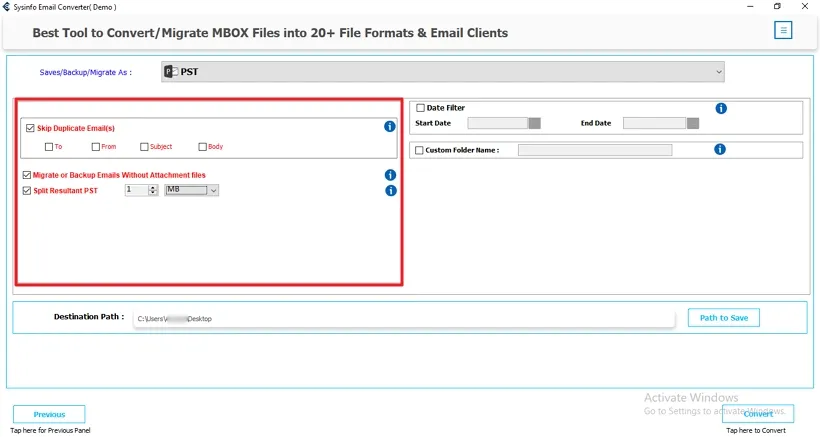Click the Sysinfo app logo in title bar
Viewport: 820px width, 437px height.
click(6, 7)
